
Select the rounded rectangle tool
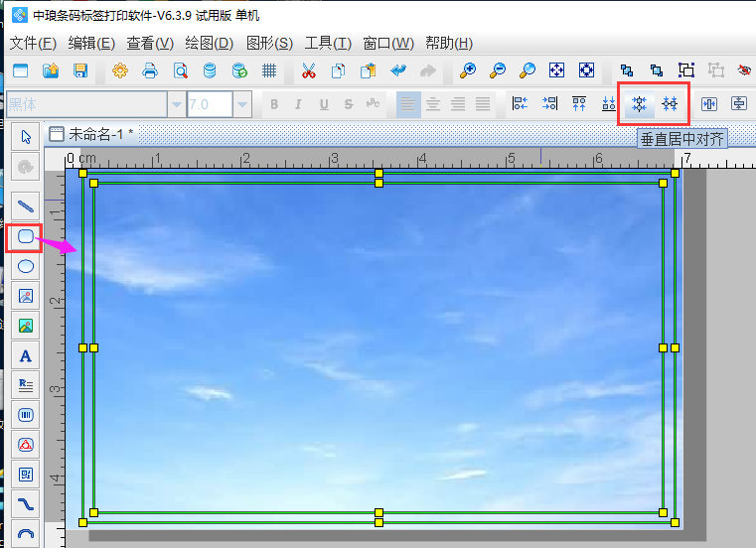tap(26, 236)
